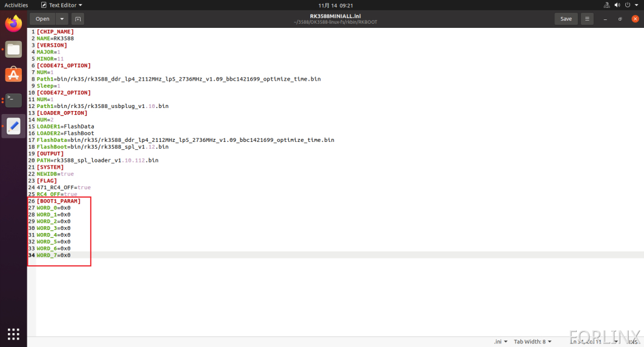Click the WORD_5=0x0 line
This screenshot has height=347, width=644.
pos(53,242)
